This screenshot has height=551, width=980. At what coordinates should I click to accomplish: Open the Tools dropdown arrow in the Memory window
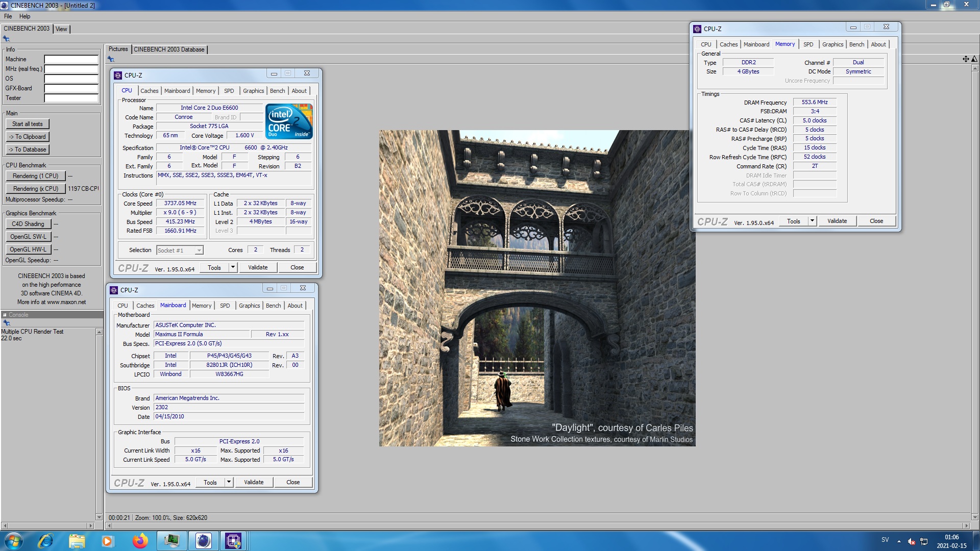pos(812,221)
